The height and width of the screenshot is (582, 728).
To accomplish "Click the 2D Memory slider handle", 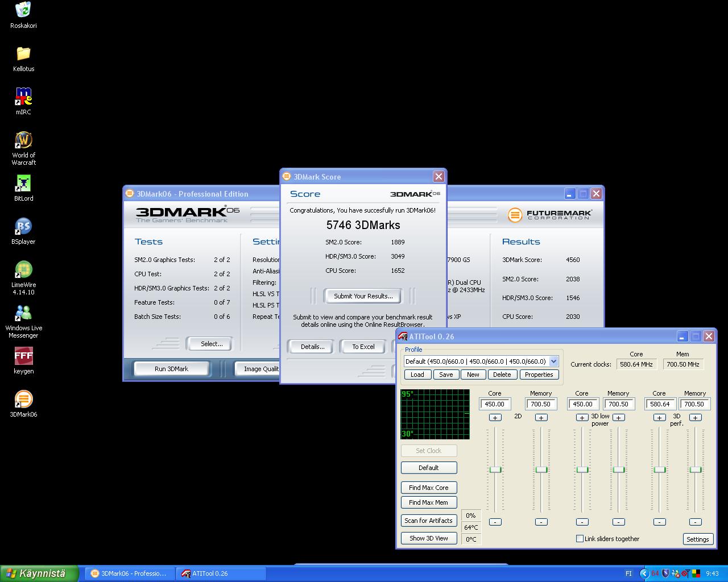I will tap(541, 469).
